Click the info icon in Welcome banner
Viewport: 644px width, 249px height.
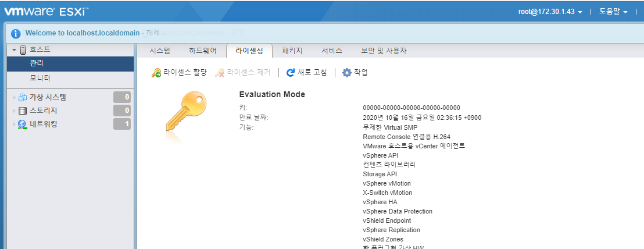[16, 33]
